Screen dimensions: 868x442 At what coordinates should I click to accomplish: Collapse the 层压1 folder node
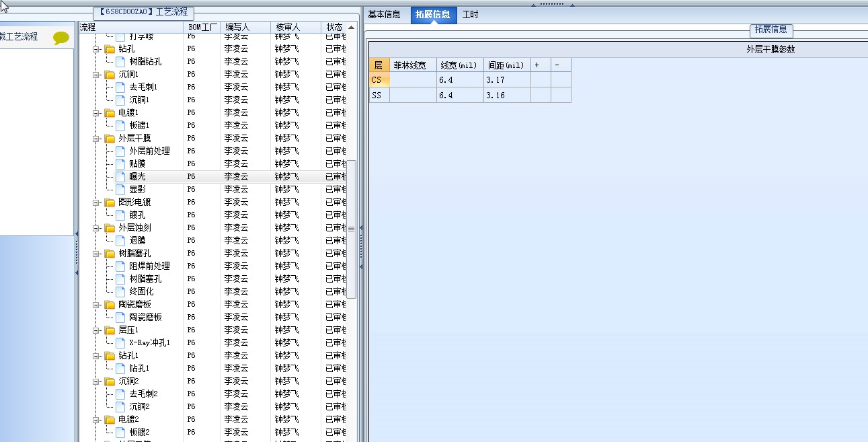(x=96, y=330)
